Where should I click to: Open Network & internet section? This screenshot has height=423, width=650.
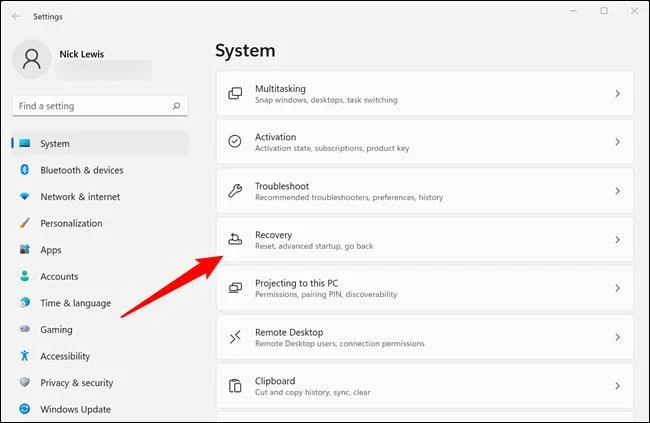100,197
